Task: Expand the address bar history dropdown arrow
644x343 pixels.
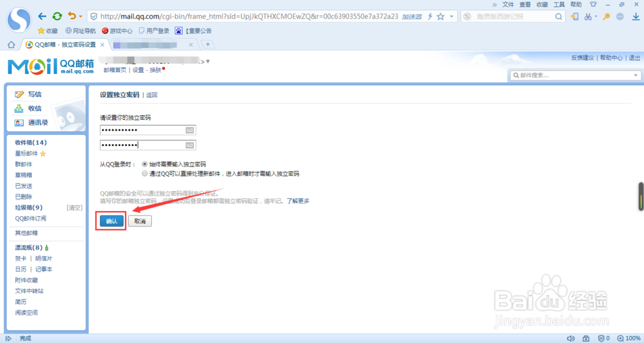Action: [451, 17]
